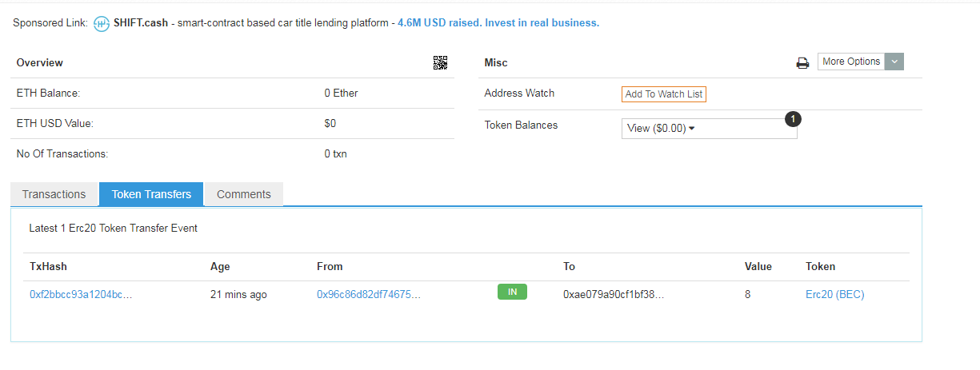980x370 pixels.
Task: Switch to the Transactions tab
Action: [x=54, y=194]
